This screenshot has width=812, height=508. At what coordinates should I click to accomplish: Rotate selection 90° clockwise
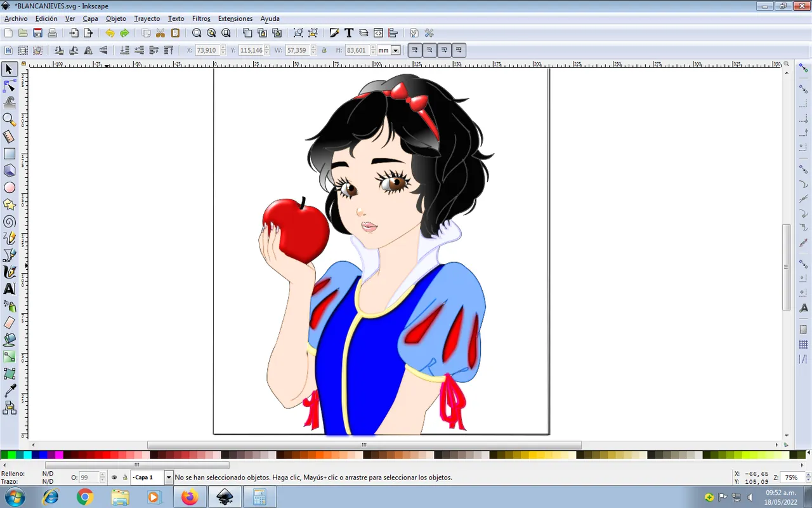pyautogui.click(x=74, y=50)
